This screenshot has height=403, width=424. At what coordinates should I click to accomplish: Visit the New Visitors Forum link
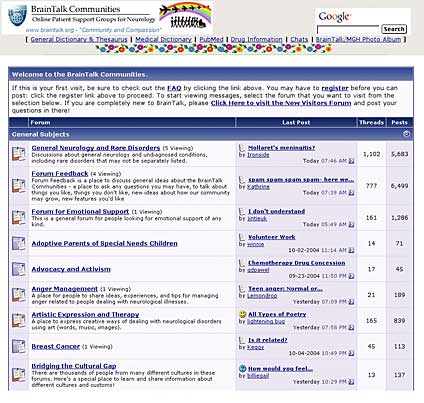pyautogui.click(x=281, y=103)
